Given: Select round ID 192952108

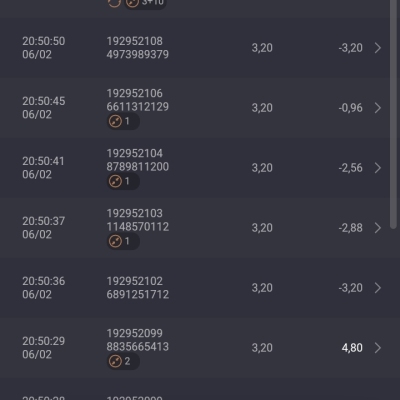Looking at the screenshot, I should coord(135,41).
